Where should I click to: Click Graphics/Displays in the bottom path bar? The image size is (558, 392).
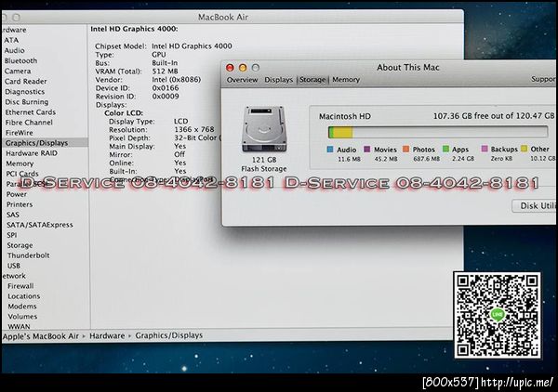tap(169, 335)
